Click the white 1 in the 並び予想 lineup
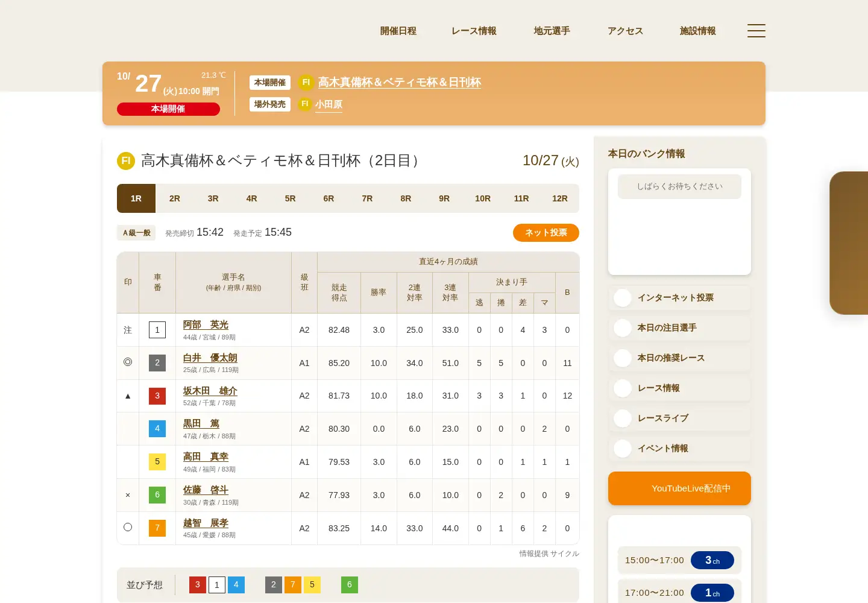Screen dimensions: 868x603 pos(217,585)
